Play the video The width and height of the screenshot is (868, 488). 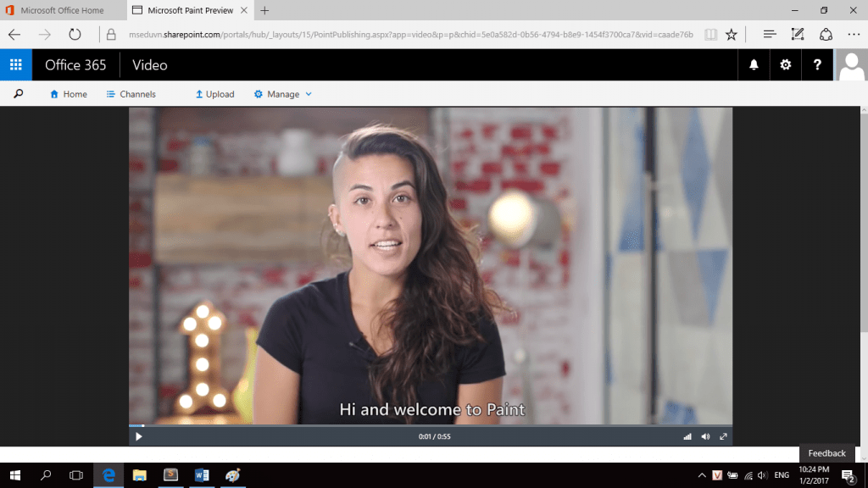pos(138,436)
